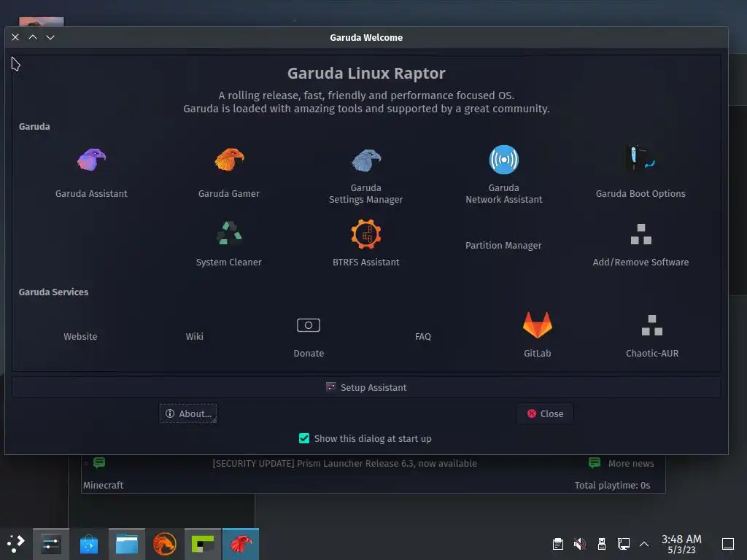Open BTRFS Assistant gear icon

pos(366,234)
